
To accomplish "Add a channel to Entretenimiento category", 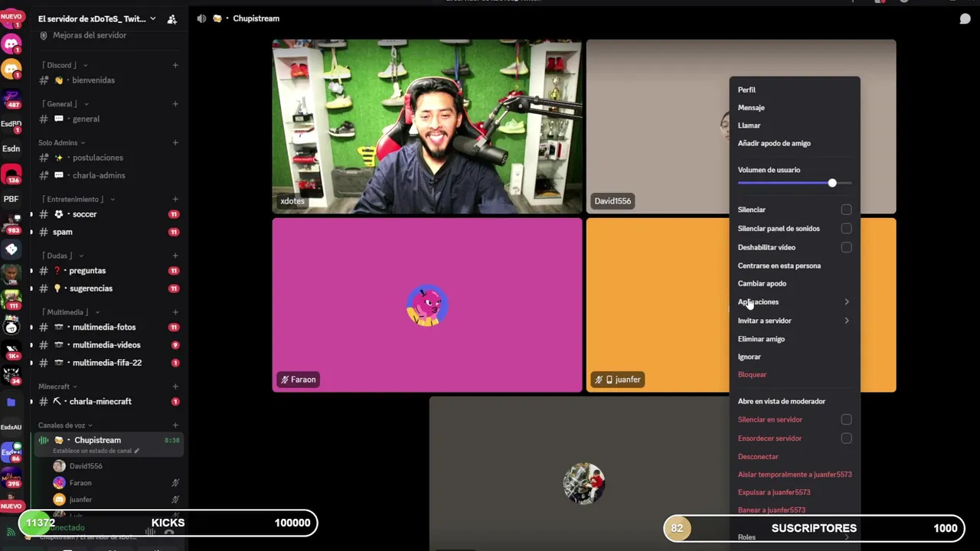I will [175, 199].
